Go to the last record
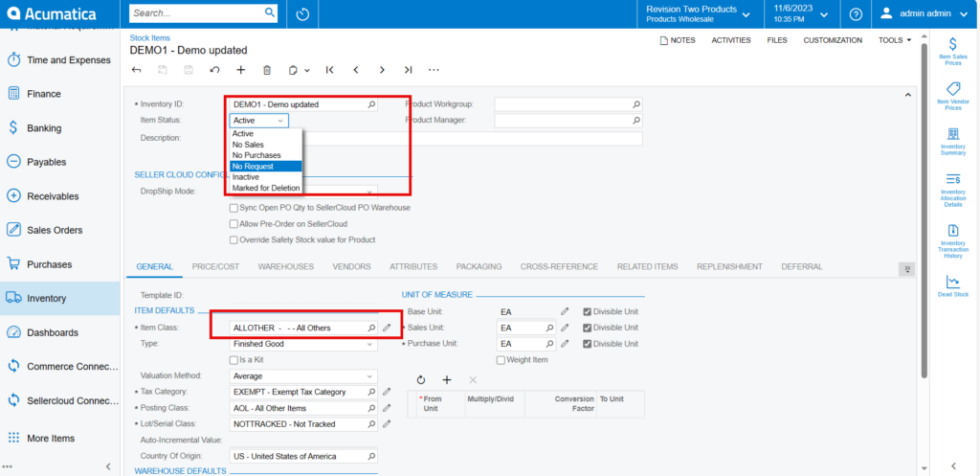The width and height of the screenshot is (980, 476). (408, 70)
